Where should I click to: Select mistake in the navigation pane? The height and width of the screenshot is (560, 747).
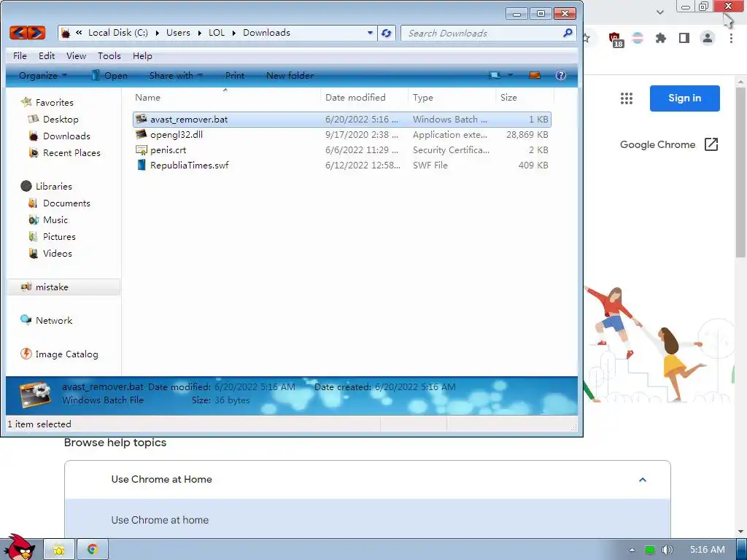click(x=63, y=287)
